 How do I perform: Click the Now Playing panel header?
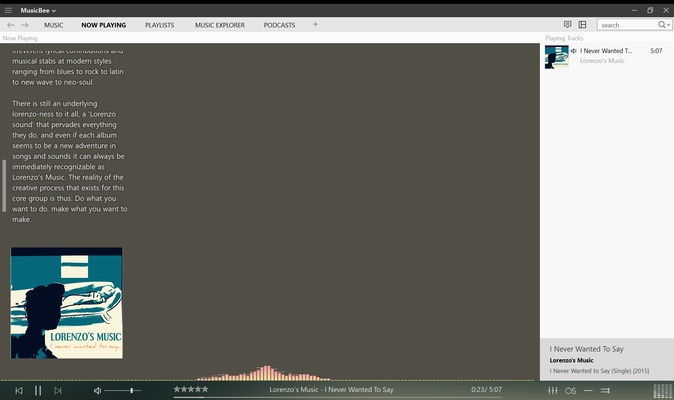point(20,38)
